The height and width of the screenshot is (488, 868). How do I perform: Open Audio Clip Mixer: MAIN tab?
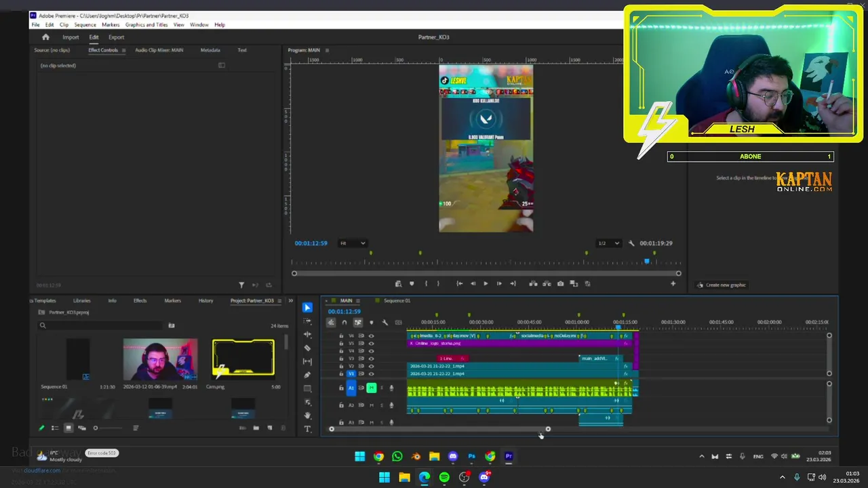click(159, 50)
